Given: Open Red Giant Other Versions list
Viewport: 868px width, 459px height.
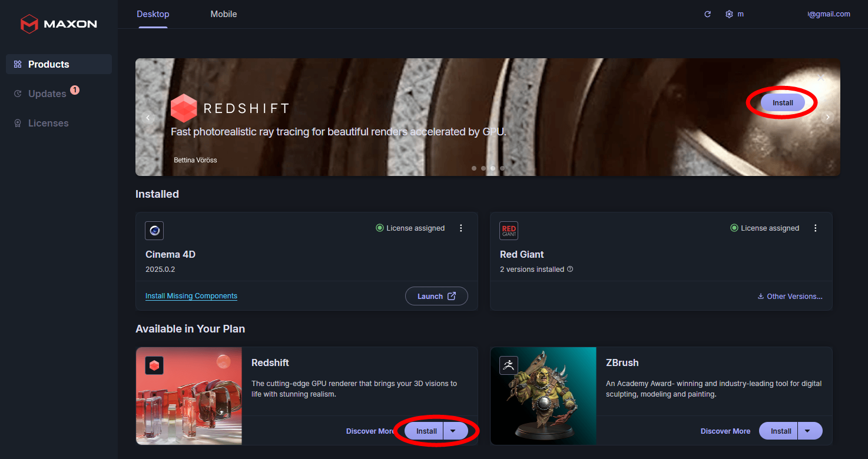Looking at the screenshot, I should (x=790, y=297).
